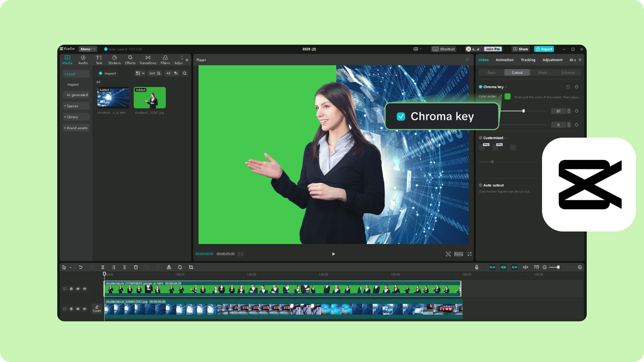Click the trash Delete icon in timeline toolbar
The width and height of the screenshot is (644, 362).
point(136,267)
